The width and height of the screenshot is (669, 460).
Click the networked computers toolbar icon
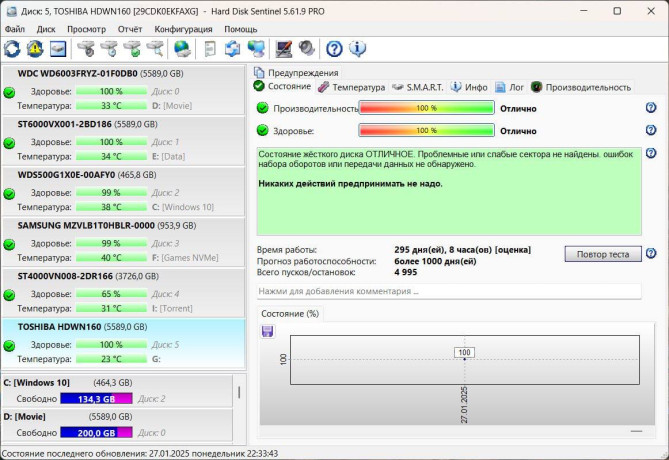click(x=256, y=49)
